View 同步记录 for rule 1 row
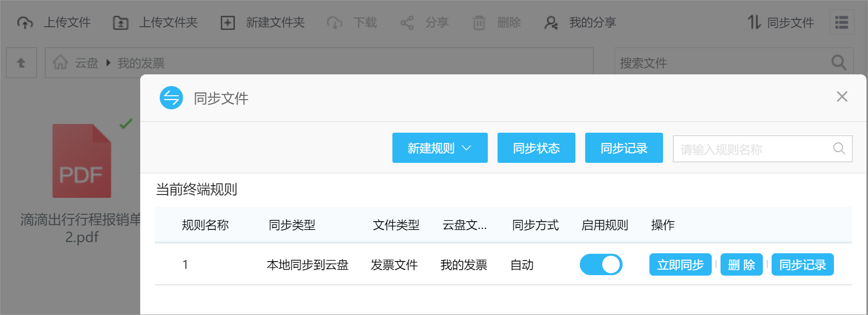This screenshot has height=315, width=868. [802, 264]
